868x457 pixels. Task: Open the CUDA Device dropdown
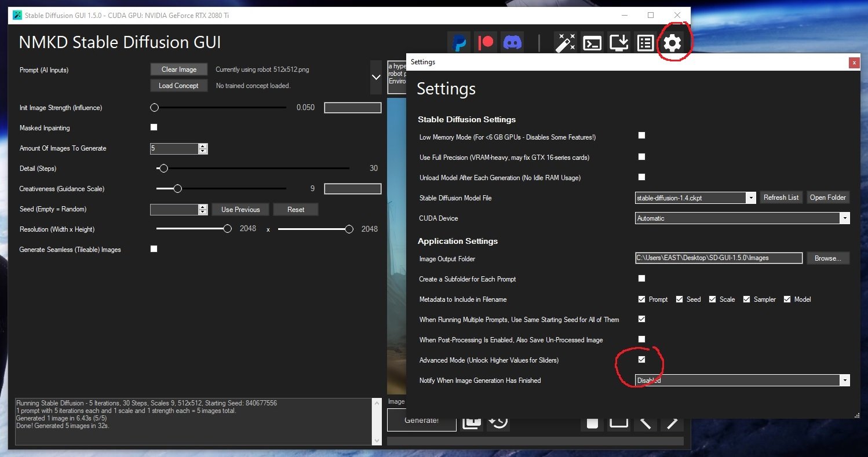pyautogui.click(x=845, y=218)
